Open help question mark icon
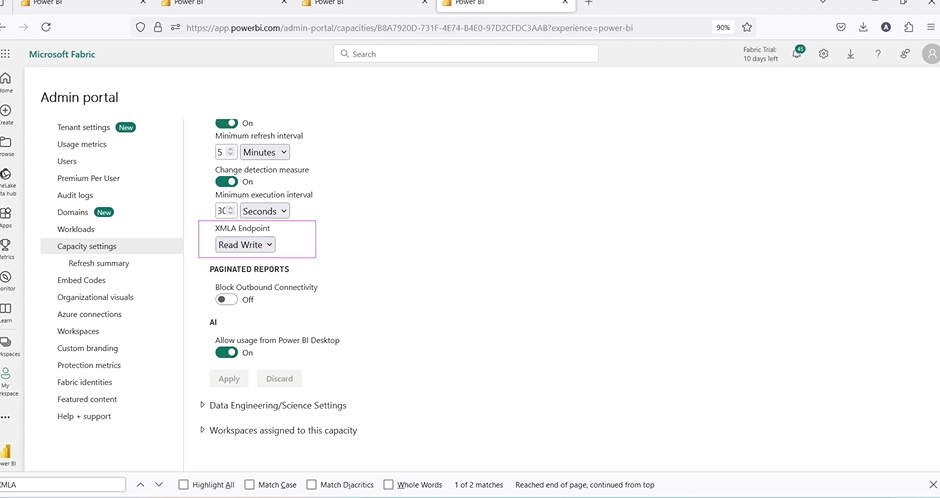 click(878, 54)
